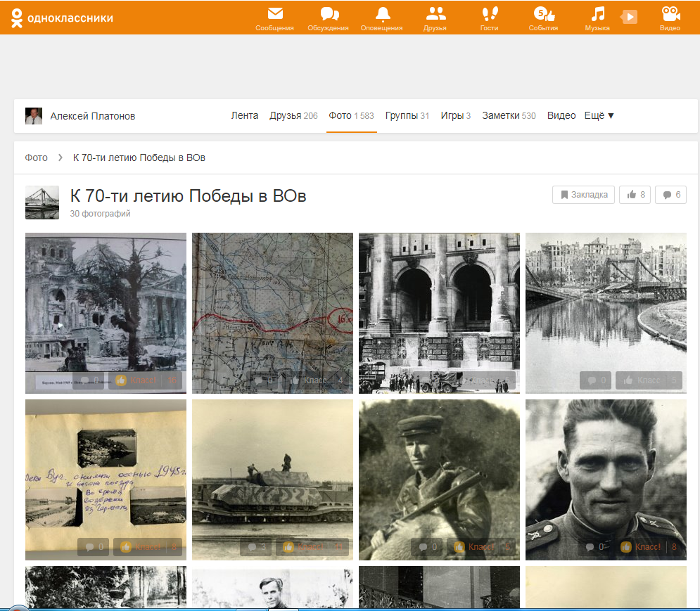The height and width of the screenshot is (611, 700).
Task: Open comments on the military map photo
Action: (262, 380)
